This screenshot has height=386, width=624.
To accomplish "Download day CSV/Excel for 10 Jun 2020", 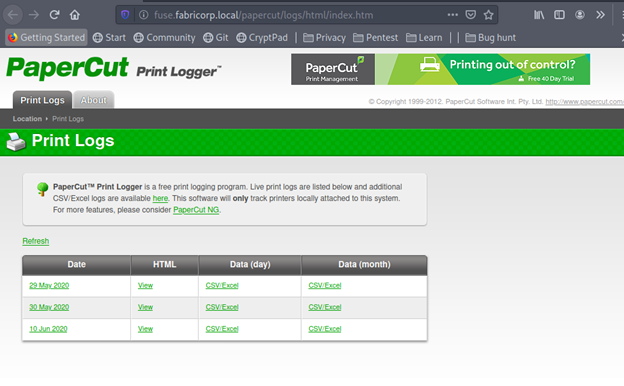I will click(222, 329).
